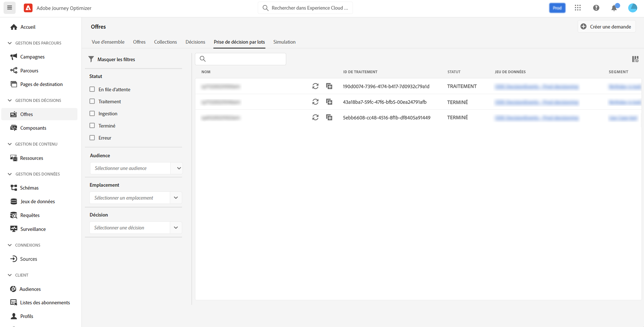Image resolution: width=644 pixels, height=327 pixels.
Task: Click the hamburger menu icon
Action: click(9, 8)
